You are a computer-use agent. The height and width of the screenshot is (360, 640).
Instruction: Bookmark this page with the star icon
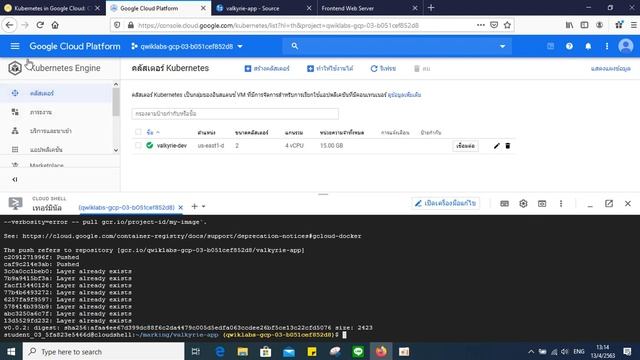click(x=507, y=25)
